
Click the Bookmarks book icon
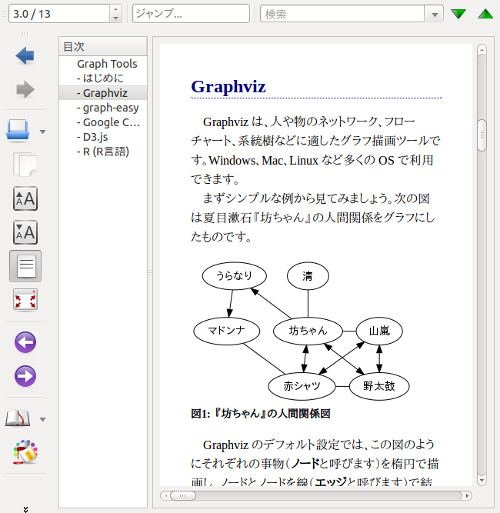(x=18, y=418)
